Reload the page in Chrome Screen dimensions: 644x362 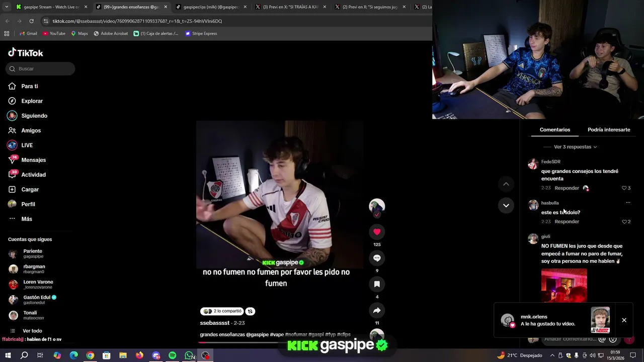pos(31,21)
